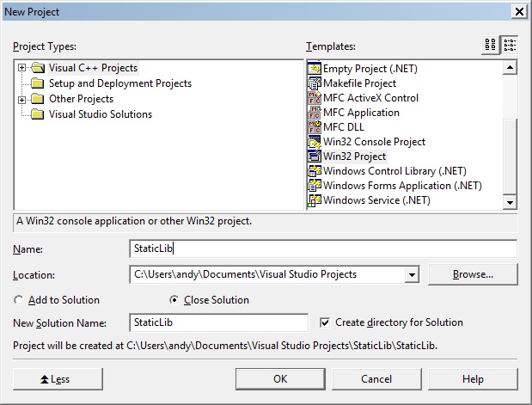Select Visual Studio Solutions folder
532x405 pixels.
click(x=101, y=114)
